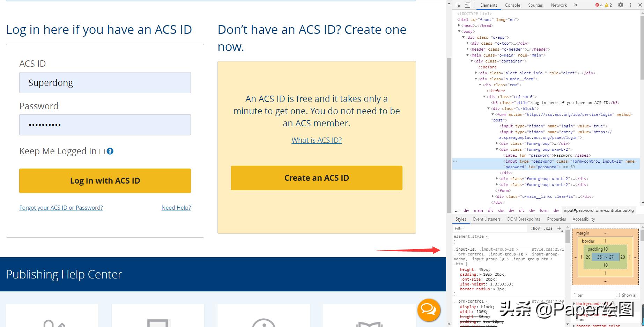Open the Properties sub-tab
Viewport: 644px width, 327px height.
pyautogui.click(x=556, y=219)
